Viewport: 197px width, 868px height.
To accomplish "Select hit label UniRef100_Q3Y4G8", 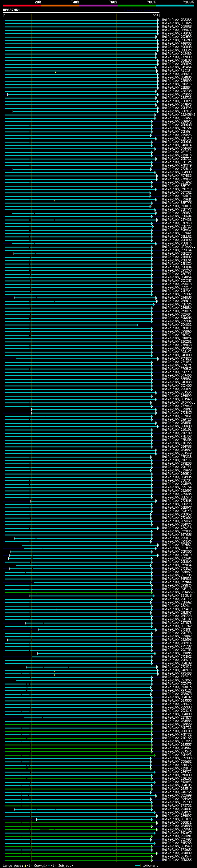I will click(177, 220).
